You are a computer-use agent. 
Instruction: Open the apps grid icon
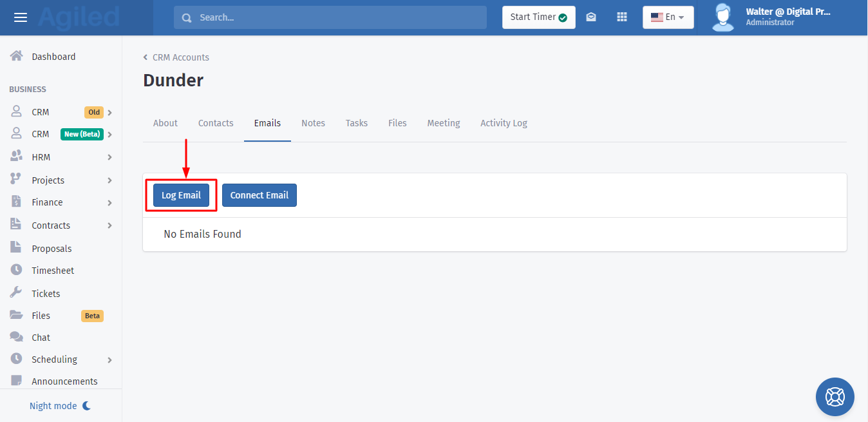(x=621, y=17)
